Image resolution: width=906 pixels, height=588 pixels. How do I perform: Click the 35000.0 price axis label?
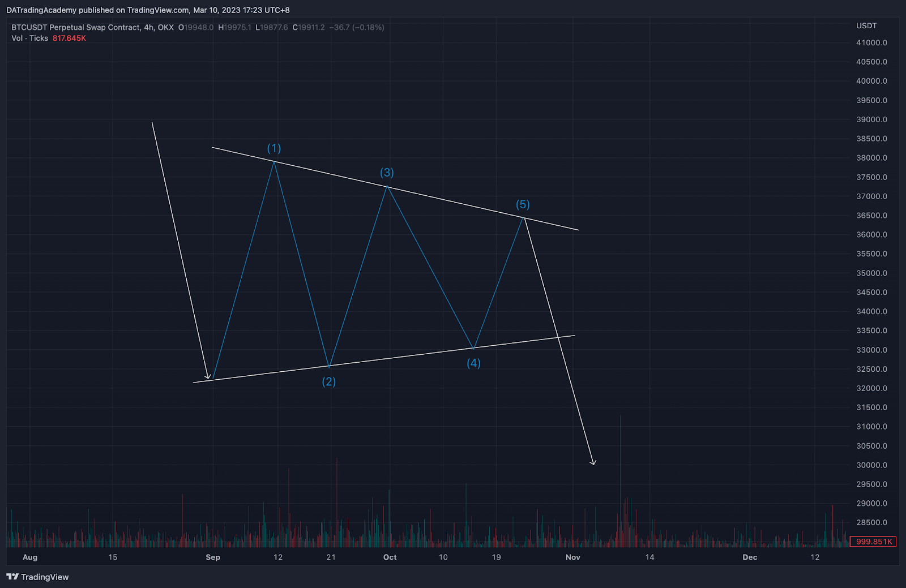(872, 273)
